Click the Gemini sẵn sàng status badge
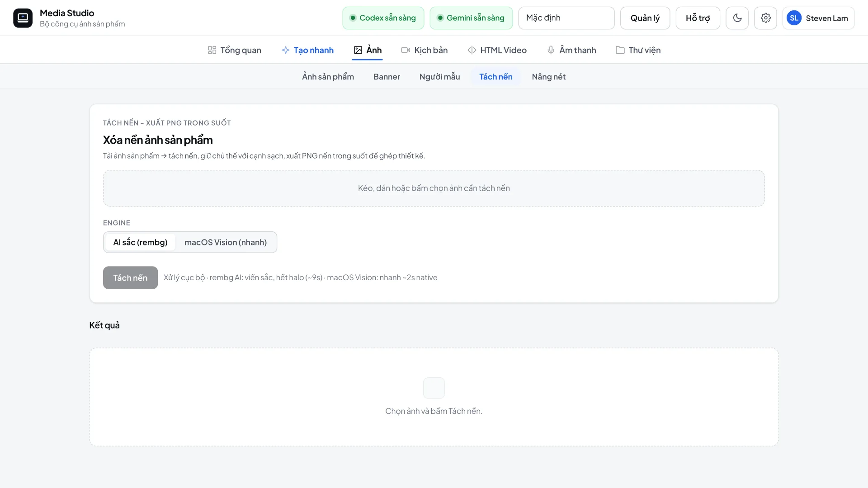This screenshot has width=868, height=488. click(472, 18)
